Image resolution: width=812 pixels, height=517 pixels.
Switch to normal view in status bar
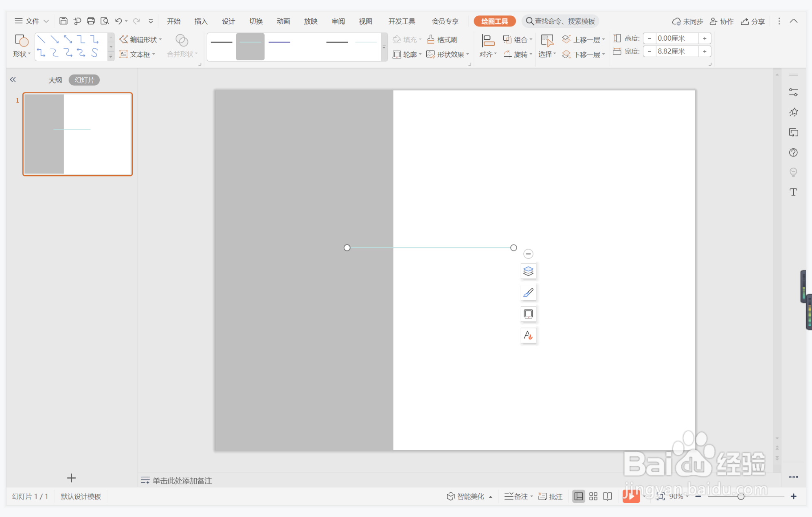click(x=578, y=496)
